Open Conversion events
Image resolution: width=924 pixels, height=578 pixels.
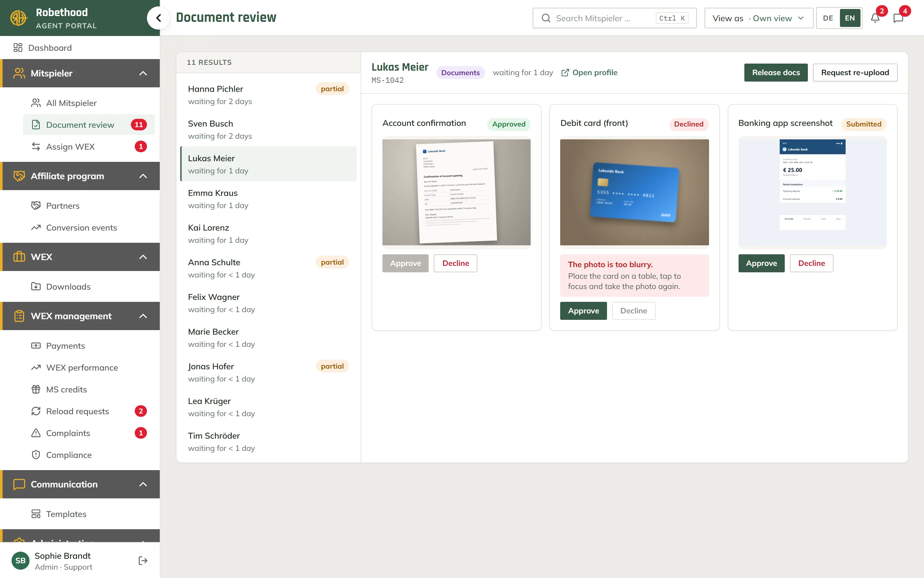tap(89, 227)
